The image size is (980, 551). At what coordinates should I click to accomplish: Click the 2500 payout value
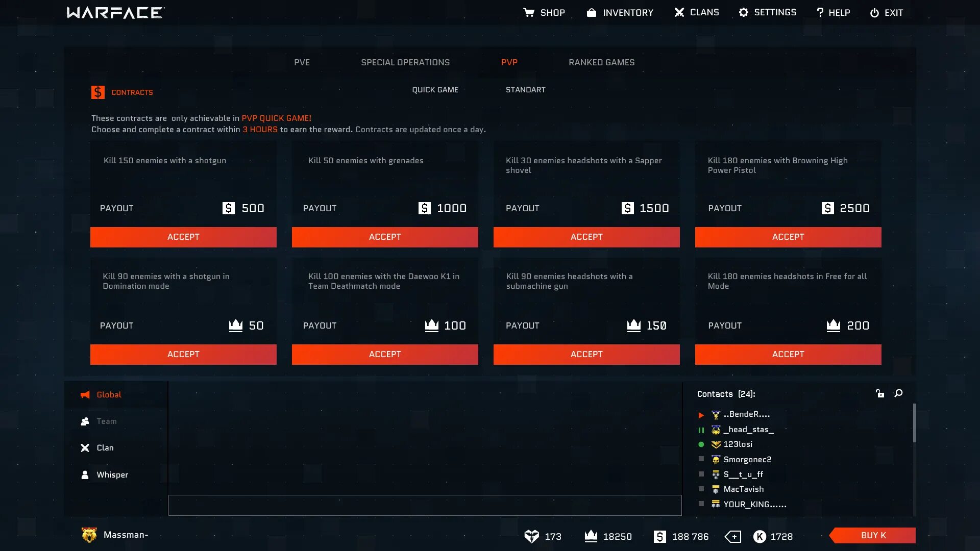(x=855, y=208)
